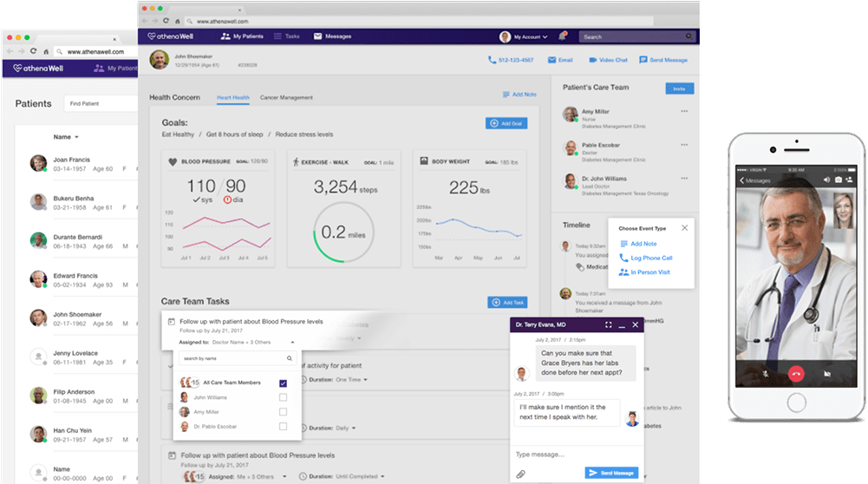This screenshot has width=868, height=484.
Task: Click the search magnifier in the purple header
Action: coord(689,36)
